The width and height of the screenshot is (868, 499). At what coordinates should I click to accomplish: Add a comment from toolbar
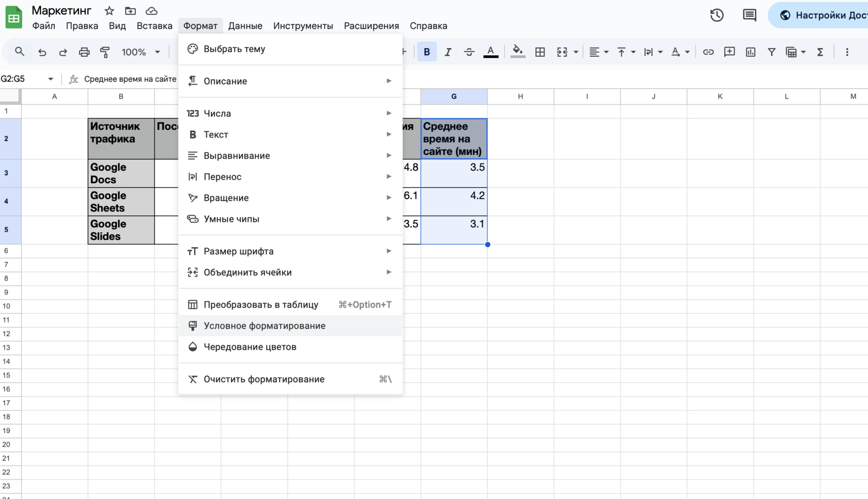[x=730, y=52]
